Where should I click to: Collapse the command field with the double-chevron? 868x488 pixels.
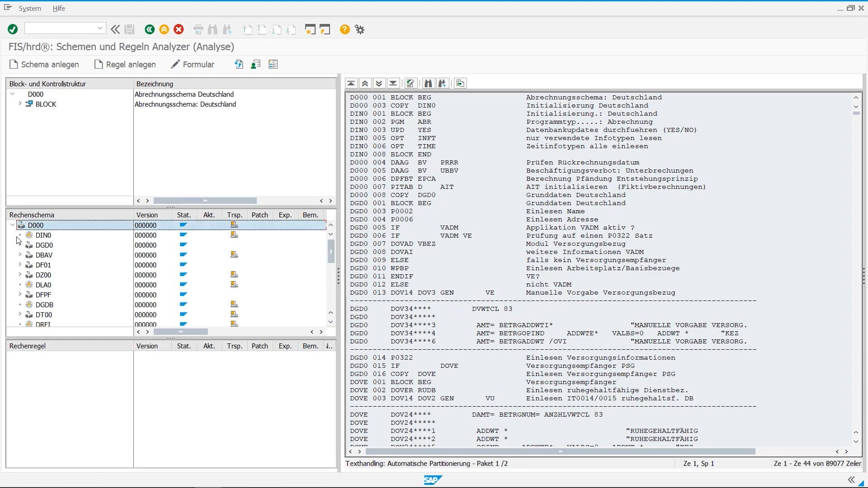[x=115, y=29]
